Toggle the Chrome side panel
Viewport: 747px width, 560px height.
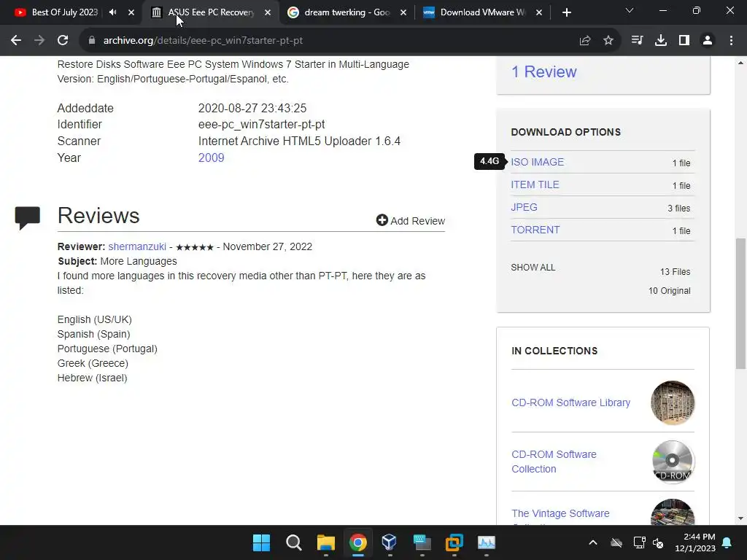click(x=684, y=41)
